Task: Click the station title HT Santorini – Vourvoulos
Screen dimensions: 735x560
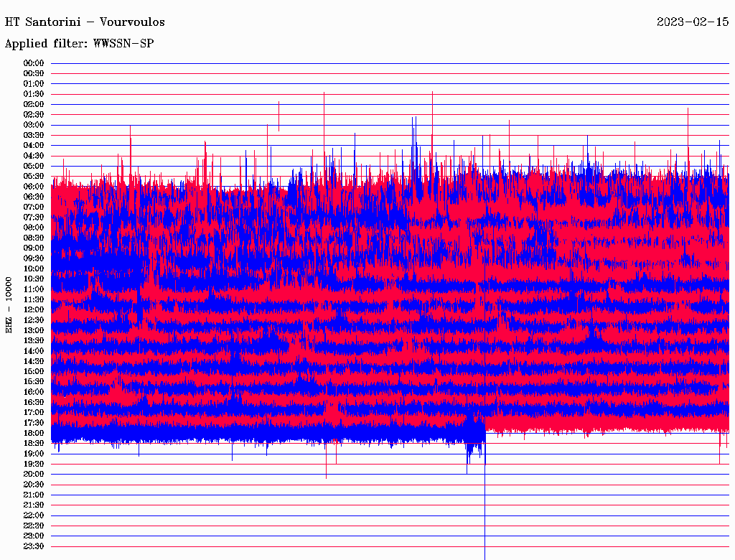Action: pos(85,22)
